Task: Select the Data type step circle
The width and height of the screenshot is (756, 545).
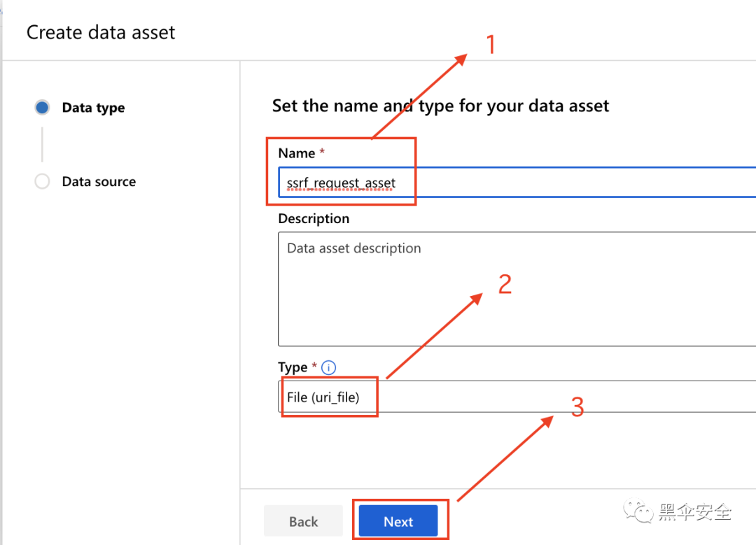Action: 42,107
